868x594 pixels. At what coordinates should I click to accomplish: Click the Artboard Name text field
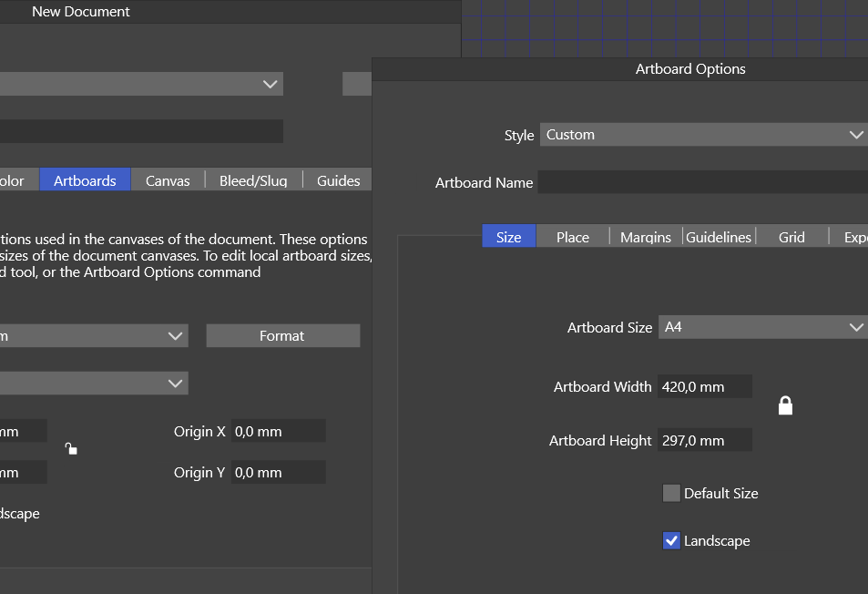[x=702, y=182]
